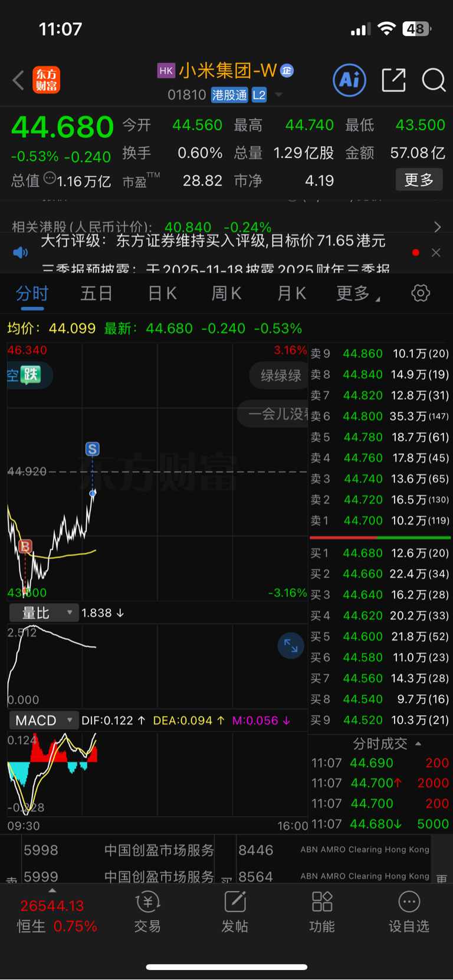
Task: Tap the 换手 0.60% turnover value
Action: (172, 153)
